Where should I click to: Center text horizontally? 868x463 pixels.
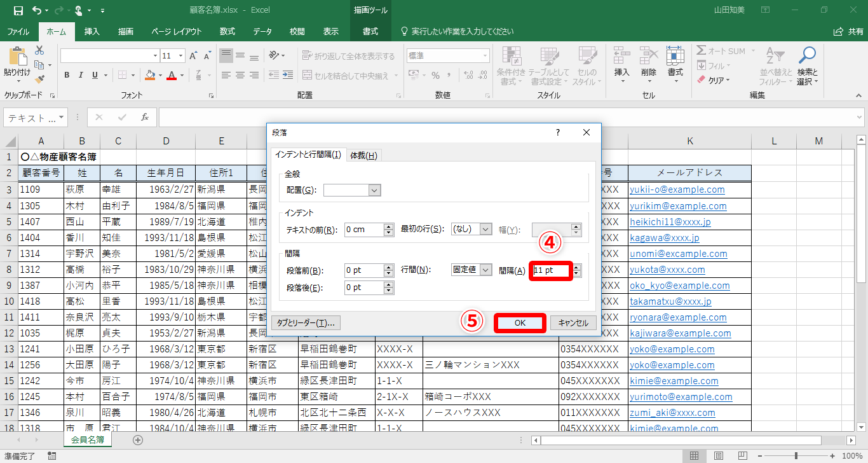coord(240,76)
